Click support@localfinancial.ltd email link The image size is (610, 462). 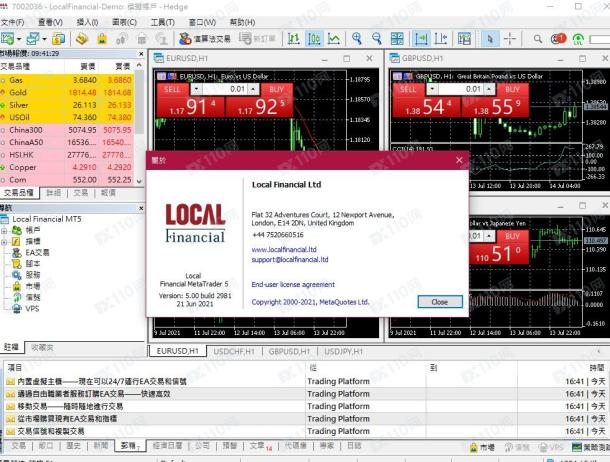click(x=290, y=259)
